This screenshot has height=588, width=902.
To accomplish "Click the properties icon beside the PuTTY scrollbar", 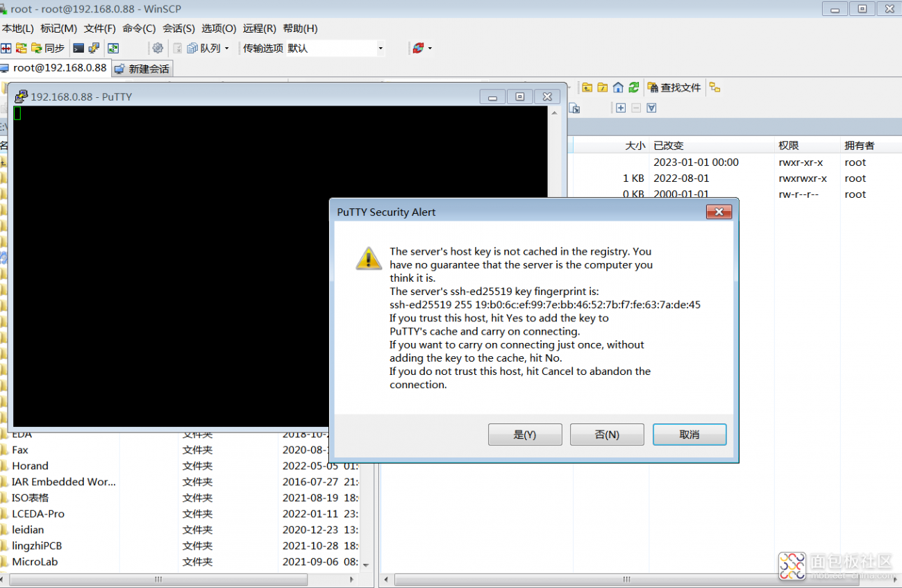I will pos(574,108).
